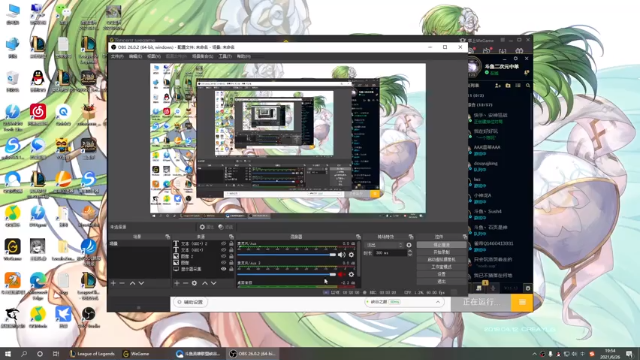
Task: Mute the first mic audio speaker icon
Action: point(341,255)
